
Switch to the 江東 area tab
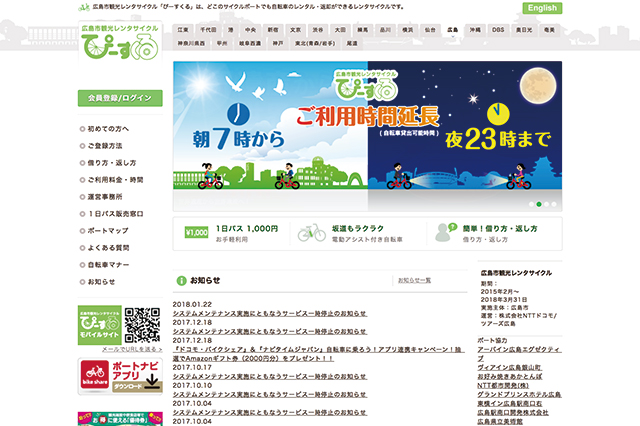pyautogui.click(x=183, y=30)
